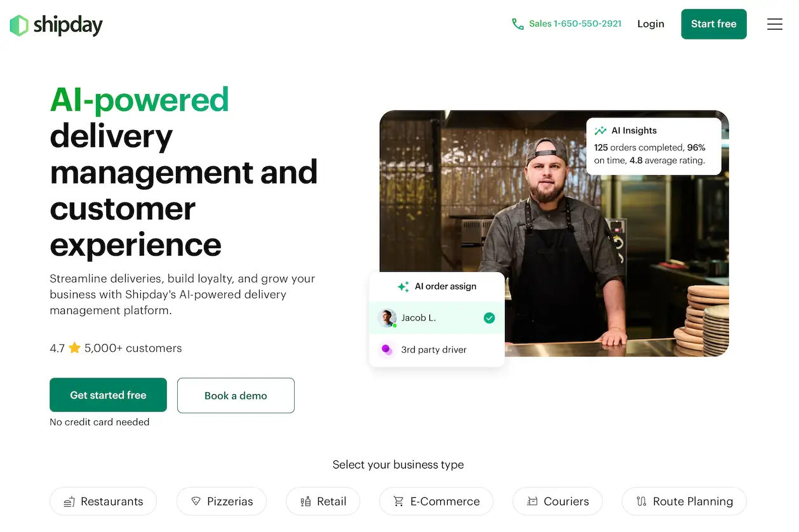Pick the Route Planning business type
Viewport: 799px width, 532px height.
(684, 502)
